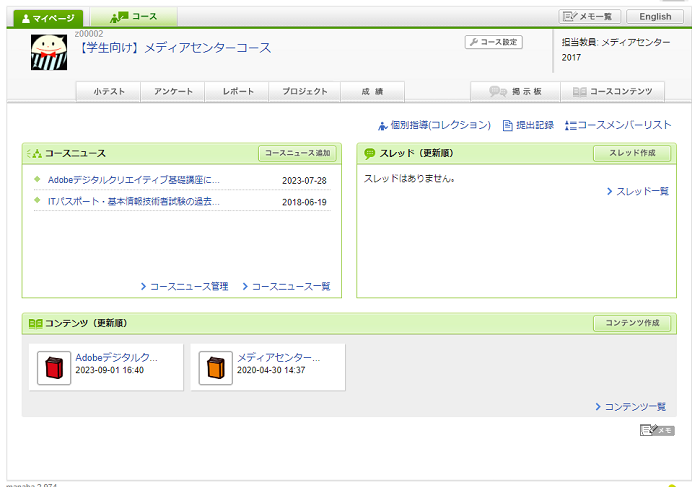Click スレッド作成 button
Screen dimensions: 700x487
tap(632, 153)
